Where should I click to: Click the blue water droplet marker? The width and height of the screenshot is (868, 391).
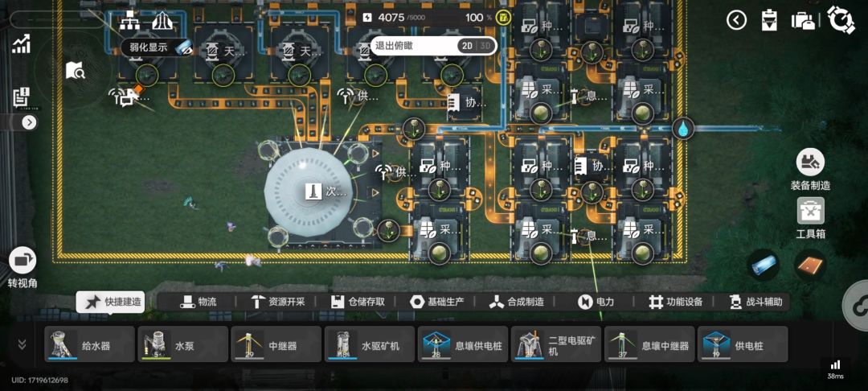tap(683, 129)
